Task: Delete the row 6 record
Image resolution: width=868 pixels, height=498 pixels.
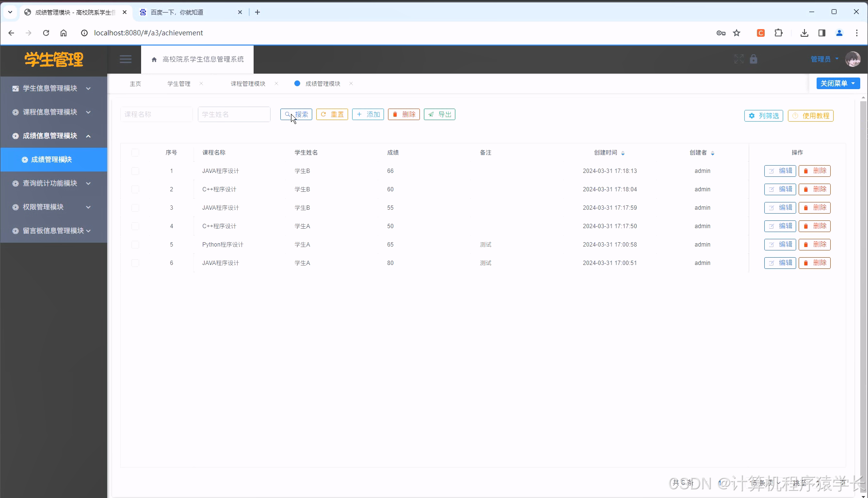Action: [815, 263]
